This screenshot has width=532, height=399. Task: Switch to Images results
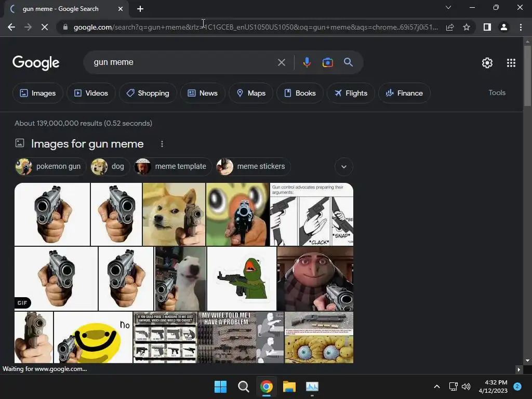[x=37, y=93]
